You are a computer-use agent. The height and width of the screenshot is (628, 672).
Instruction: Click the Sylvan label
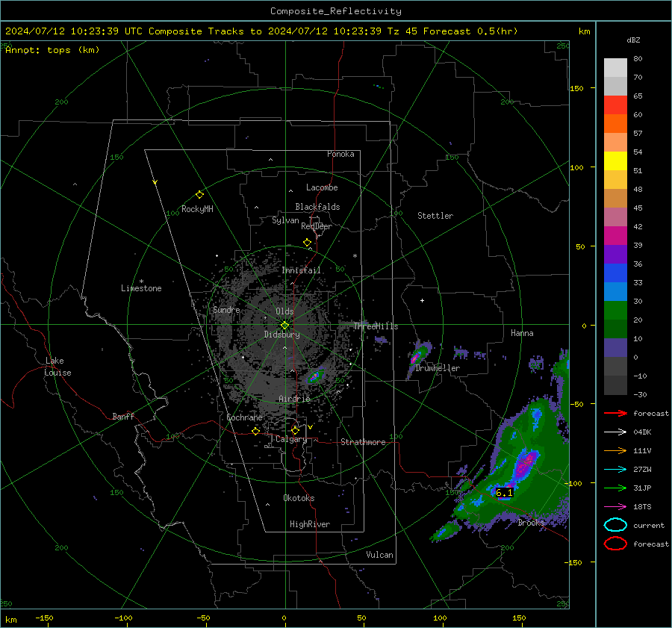tap(285, 220)
